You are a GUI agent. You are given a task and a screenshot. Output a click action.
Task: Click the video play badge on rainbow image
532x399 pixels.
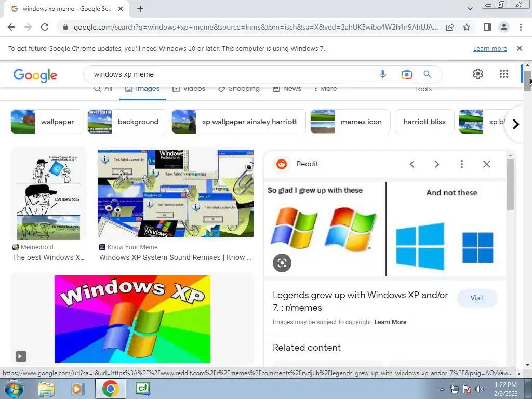point(21,356)
